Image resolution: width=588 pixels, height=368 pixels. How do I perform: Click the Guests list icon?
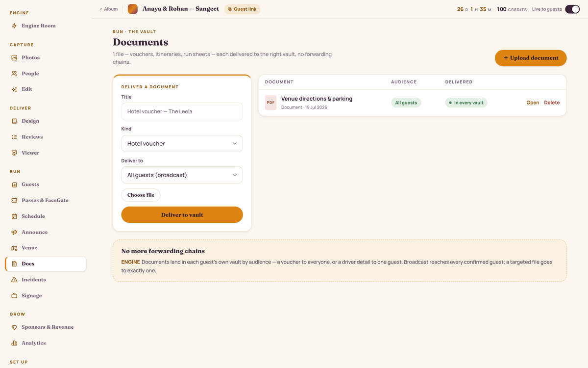(x=14, y=184)
